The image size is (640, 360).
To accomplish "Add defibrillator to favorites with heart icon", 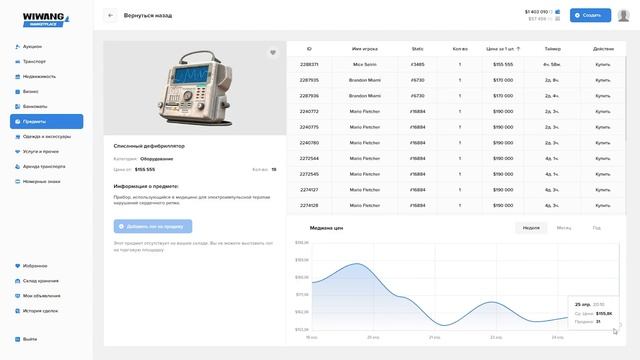I will point(273,52).
